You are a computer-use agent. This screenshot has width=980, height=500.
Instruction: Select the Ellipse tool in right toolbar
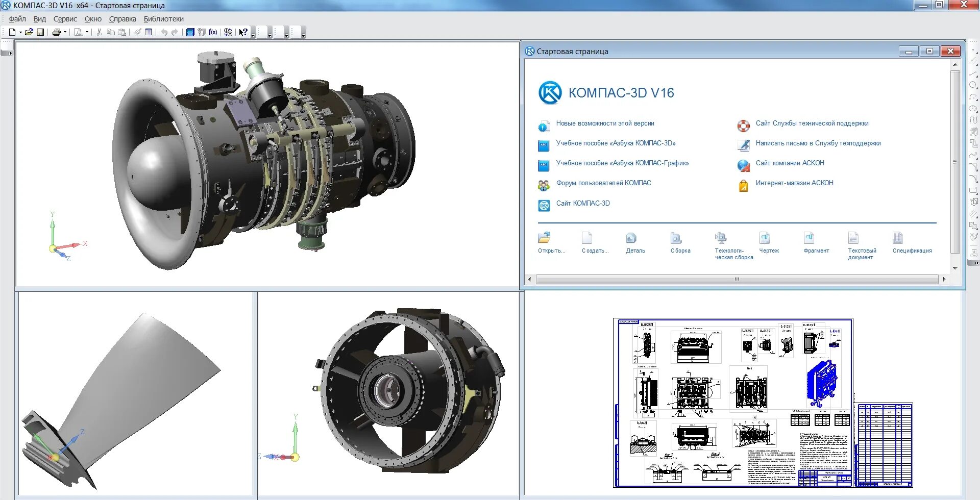tap(973, 109)
